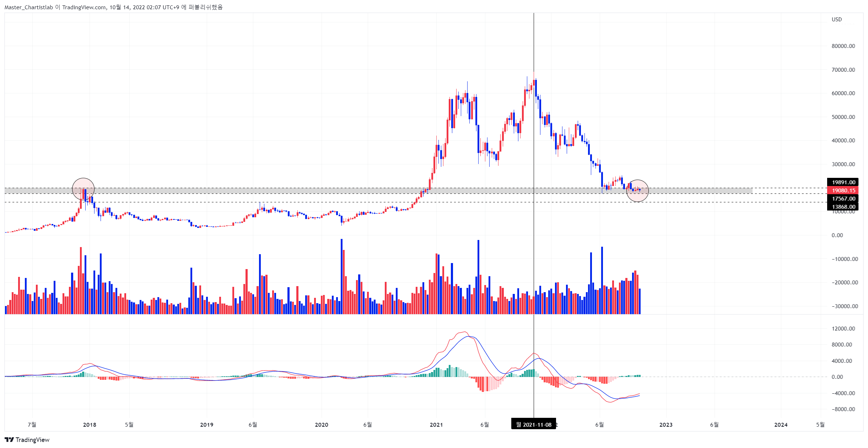
Task: Click the 2018 label on time axis
Action: click(x=90, y=425)
